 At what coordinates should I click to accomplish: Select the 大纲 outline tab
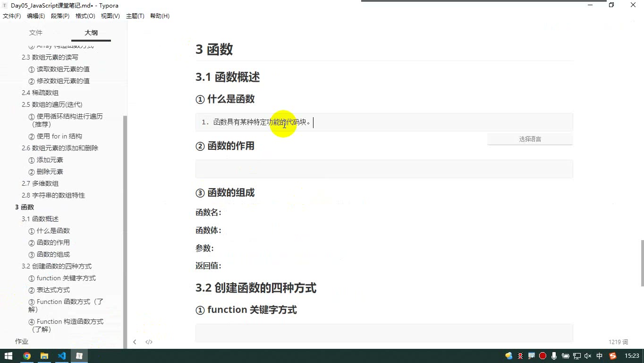pos(91,33)
